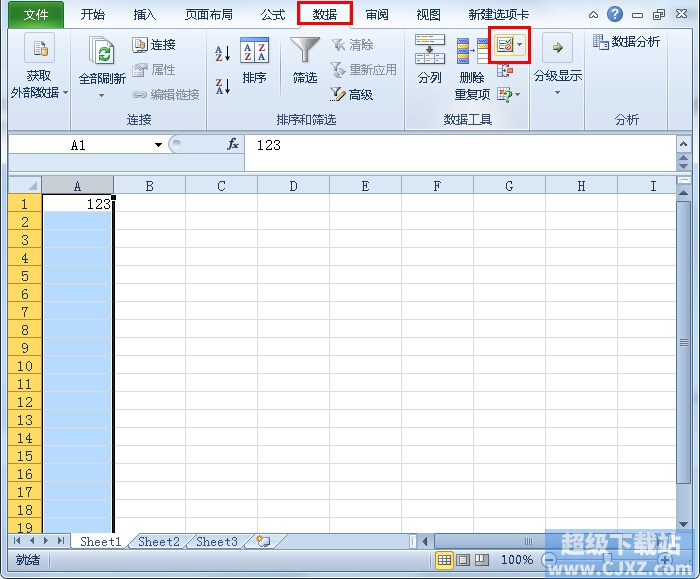Select column A header

(x=78, y=186)
